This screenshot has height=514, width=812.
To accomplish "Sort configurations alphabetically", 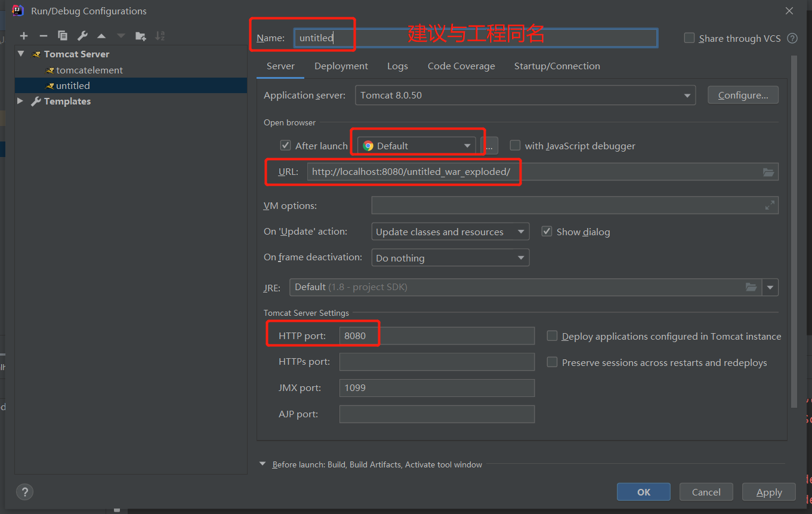I will click(x=160, y=36).
